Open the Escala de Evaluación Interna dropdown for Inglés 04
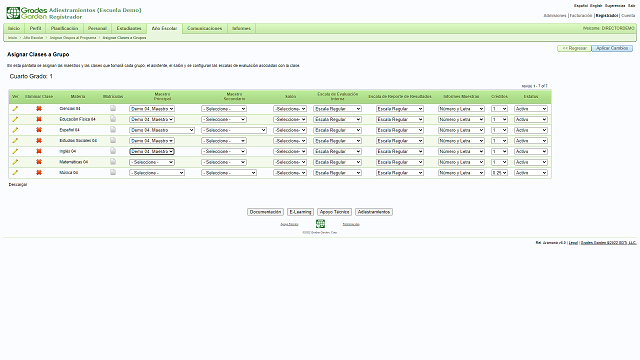The width and height of the screenshot is (640, 360). (x=338, y=151)
